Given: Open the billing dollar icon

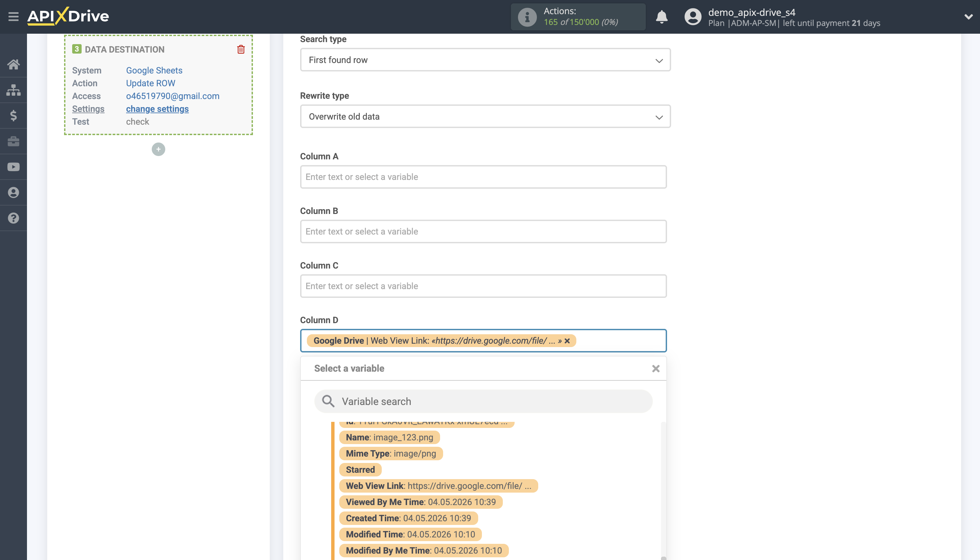Looking at the screenshot, I should [x=13, y=115].
